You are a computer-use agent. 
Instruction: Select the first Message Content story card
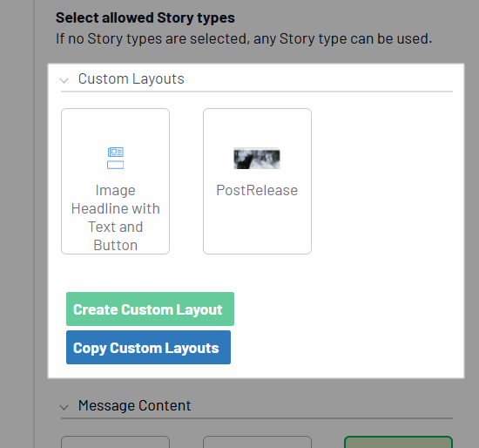pos(116,442)
